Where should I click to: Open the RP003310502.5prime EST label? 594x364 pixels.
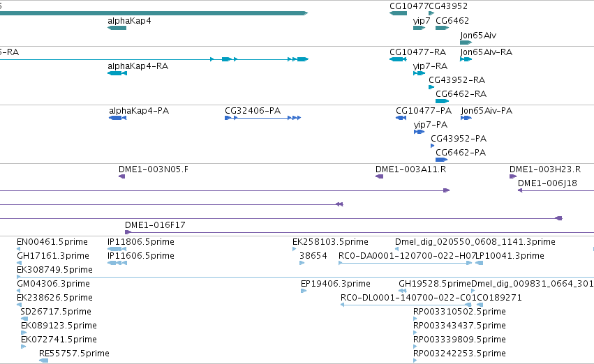(x=459, y=312)
